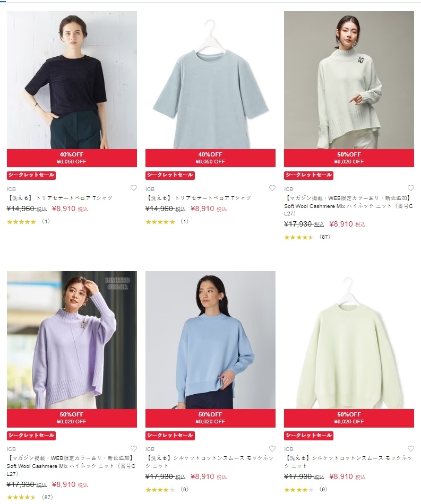Toggle heart on lavender high-neck knit
The height and width of the screenshot is (504, 421).
coord(133,448)
